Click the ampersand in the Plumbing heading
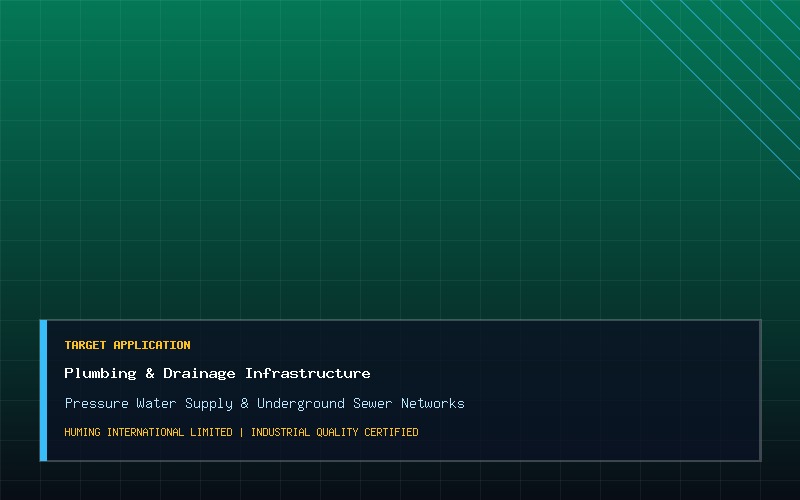Screen dimensions: 800x500 [149, 373]
